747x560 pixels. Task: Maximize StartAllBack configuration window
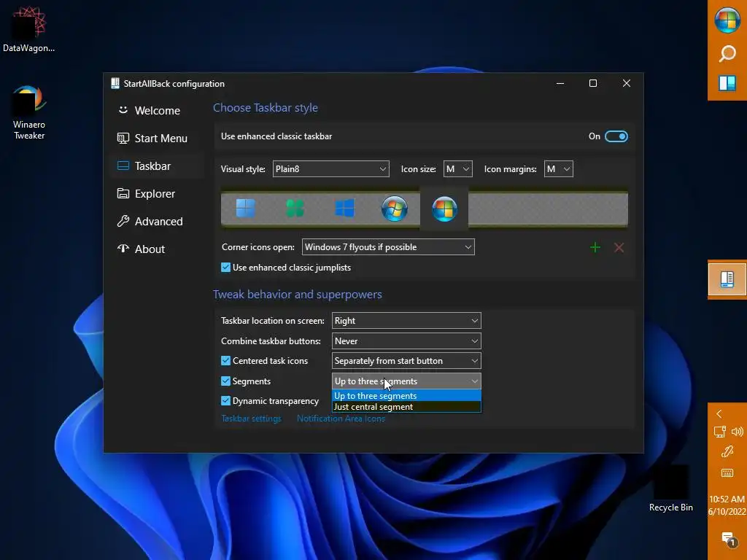[x=593, y=83]
